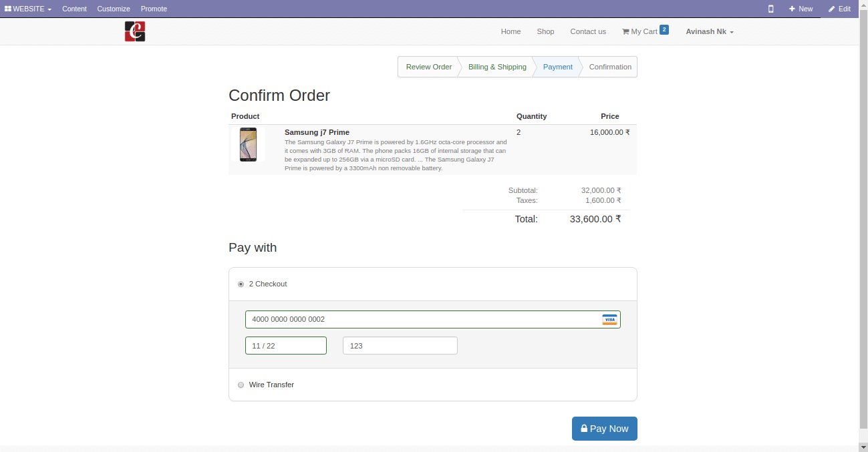Click the Samsung Galaxy J7 Prime description text
868x452 pixels.
396,155
